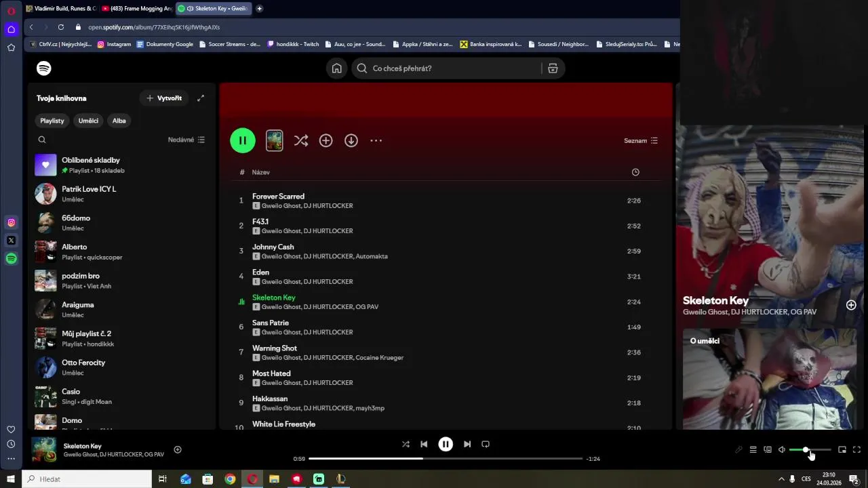Open the Browse icon in search bar
This screenshot has width=868, height=488.
coord(553,68)
